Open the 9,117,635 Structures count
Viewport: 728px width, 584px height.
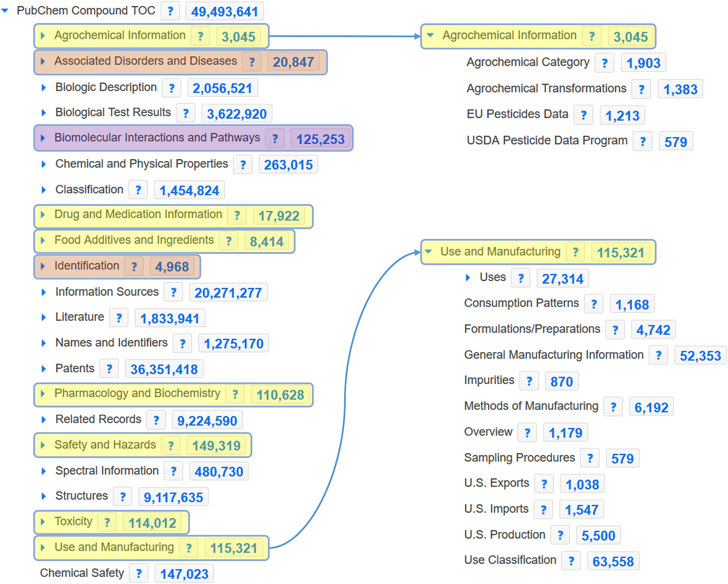pyautogui.click(x=173, y=497)
